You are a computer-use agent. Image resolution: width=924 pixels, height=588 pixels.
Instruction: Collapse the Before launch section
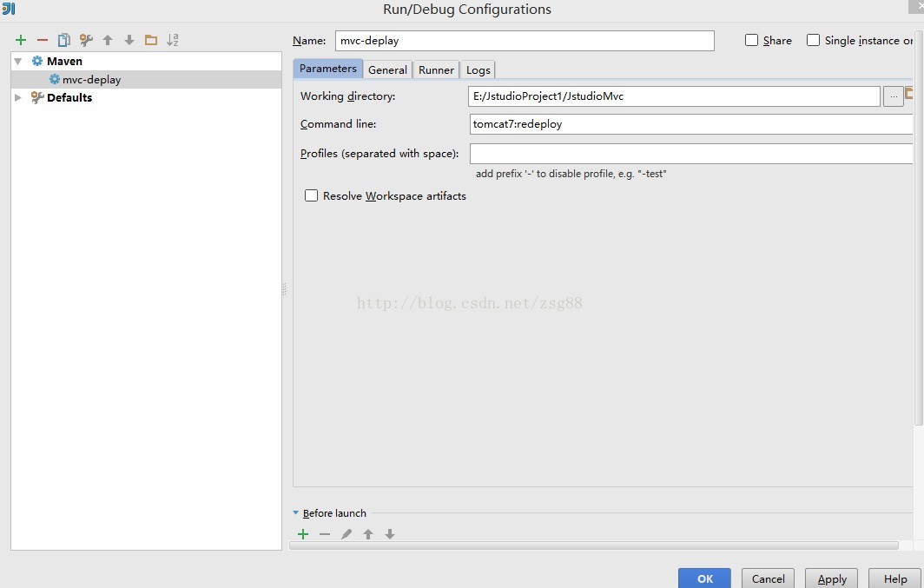click(296, 513)
